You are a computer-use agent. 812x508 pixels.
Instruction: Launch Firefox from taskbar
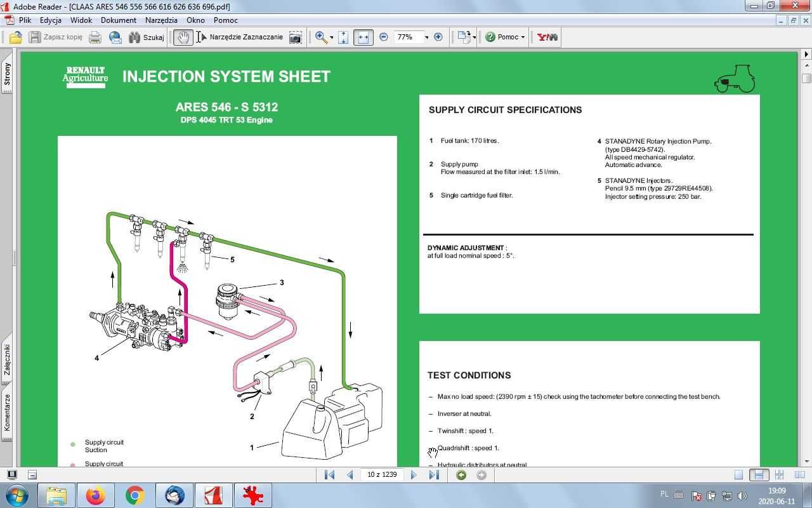[x=96, y=495]
